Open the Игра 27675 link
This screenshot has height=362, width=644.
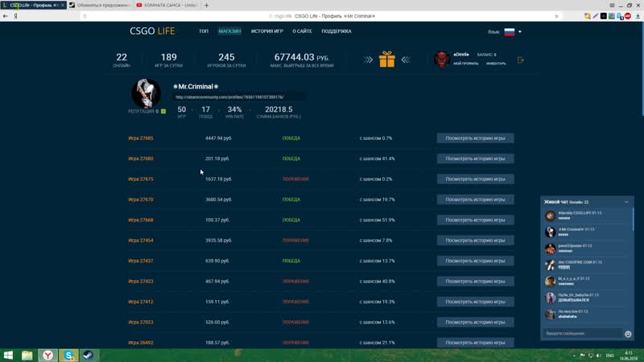(141, 179)
